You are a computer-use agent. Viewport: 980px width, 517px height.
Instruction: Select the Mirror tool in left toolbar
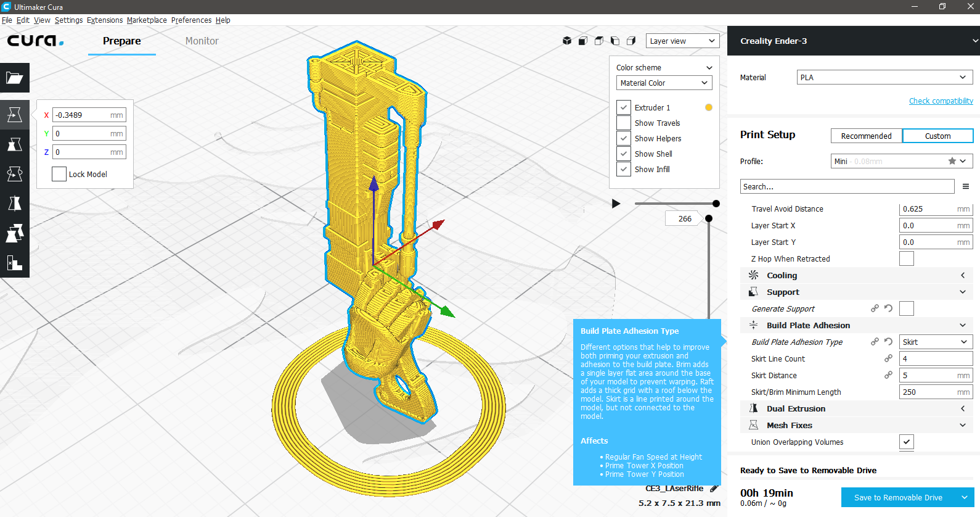click(15, 204)
